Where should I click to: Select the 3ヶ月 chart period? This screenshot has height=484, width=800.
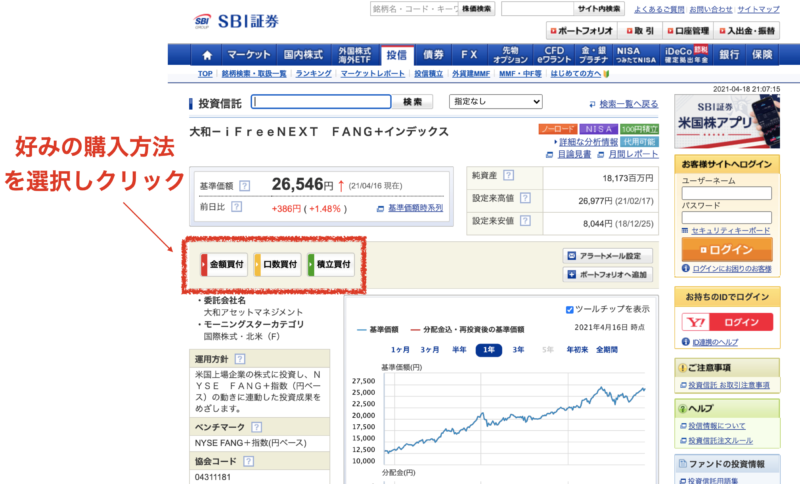point(430,350)
